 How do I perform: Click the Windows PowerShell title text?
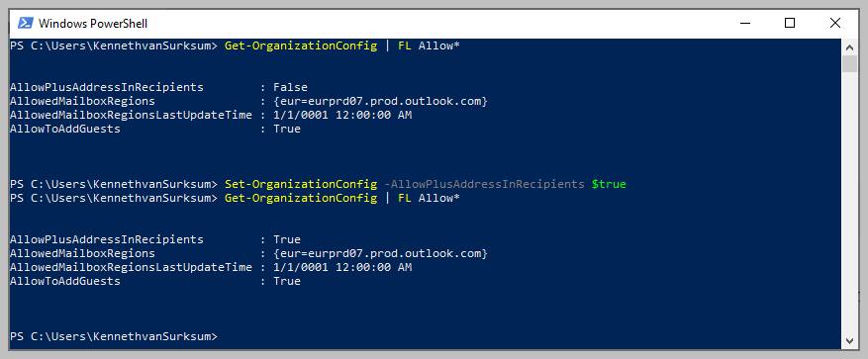click(x=92, y=24)
